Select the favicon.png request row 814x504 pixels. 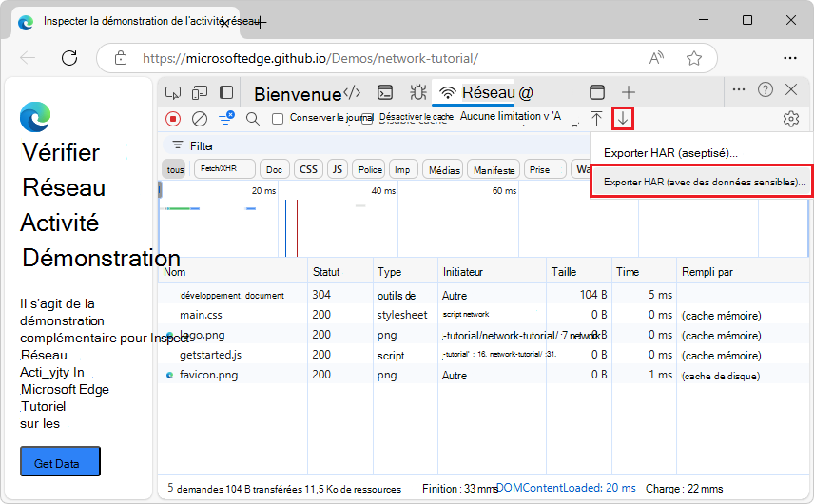tap(483, 375)
